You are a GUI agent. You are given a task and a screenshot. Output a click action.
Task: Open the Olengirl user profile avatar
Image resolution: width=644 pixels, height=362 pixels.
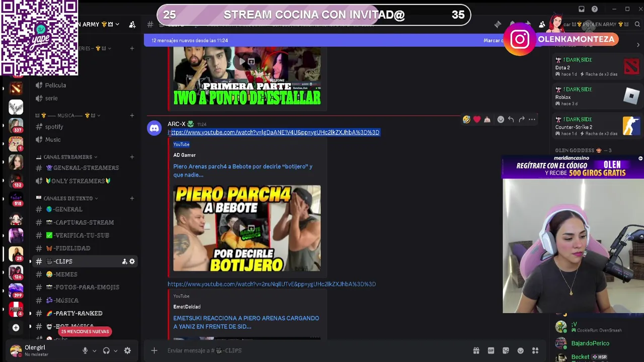point(16,350)
